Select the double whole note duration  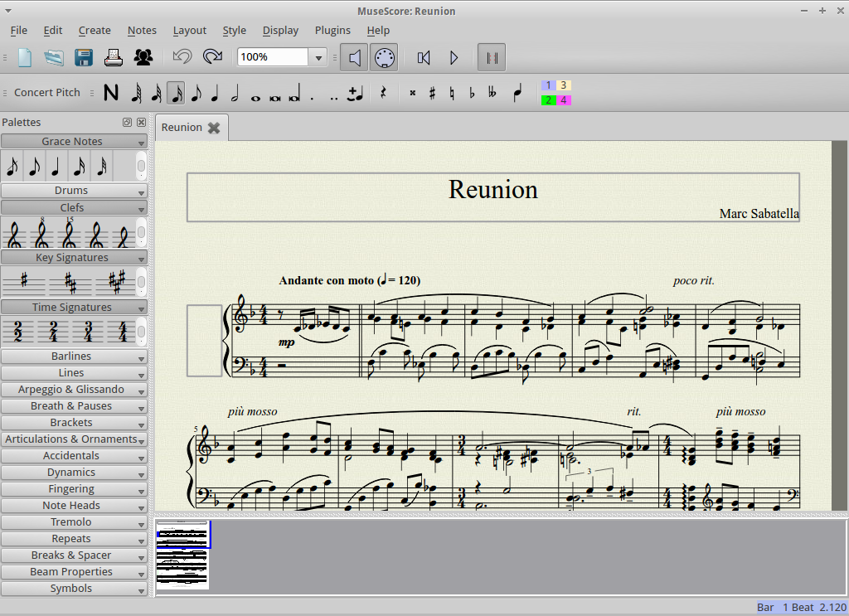tap(274, 98)
